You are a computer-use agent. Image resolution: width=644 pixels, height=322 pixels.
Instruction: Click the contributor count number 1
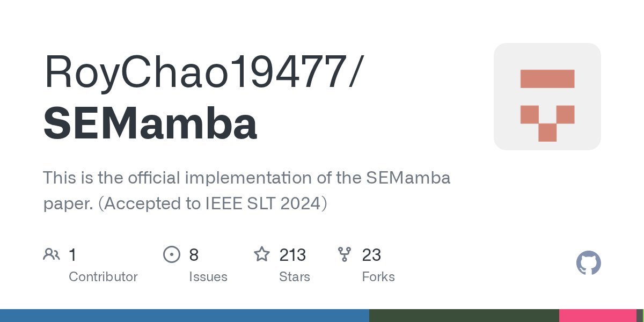tap(72, 255)
